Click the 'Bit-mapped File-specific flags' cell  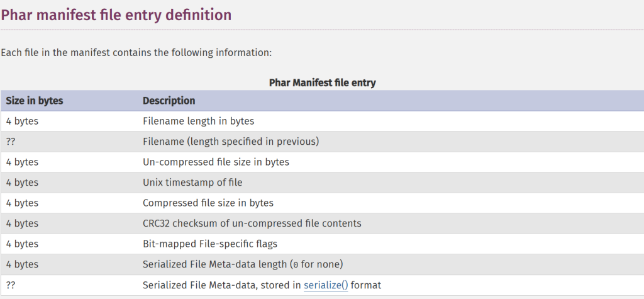point(210,244)
